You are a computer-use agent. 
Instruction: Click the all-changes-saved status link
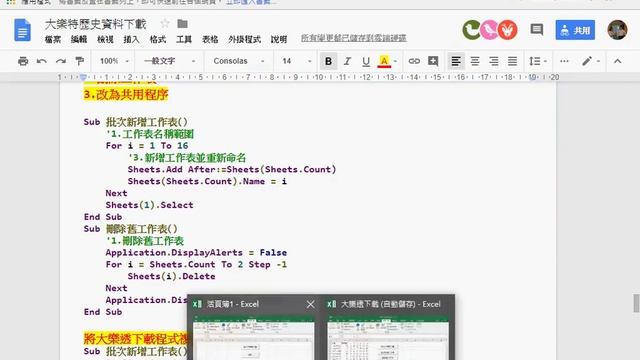click(x=353, y=38)
